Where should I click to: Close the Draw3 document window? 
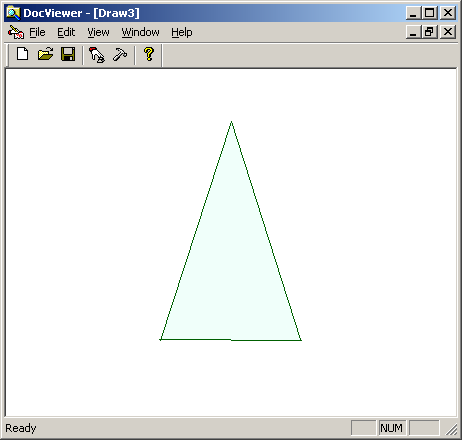(x=448, y=32)
